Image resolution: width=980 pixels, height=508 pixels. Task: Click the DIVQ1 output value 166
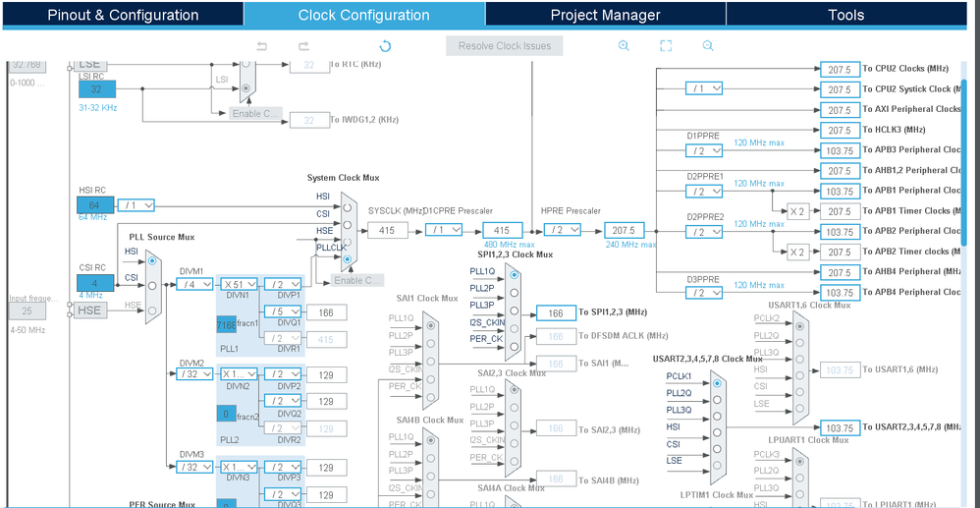[327, 311]
